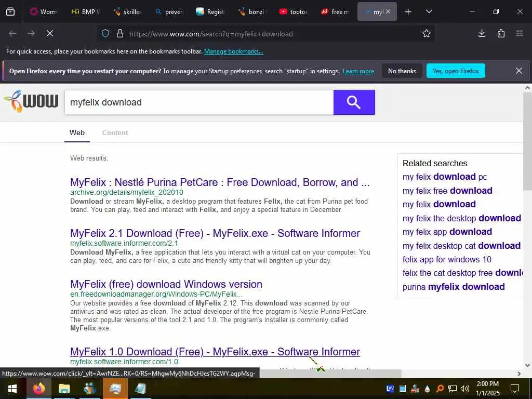
Task: Click the related search reading exactly "my felix download"
Action: tap(439, 204)
